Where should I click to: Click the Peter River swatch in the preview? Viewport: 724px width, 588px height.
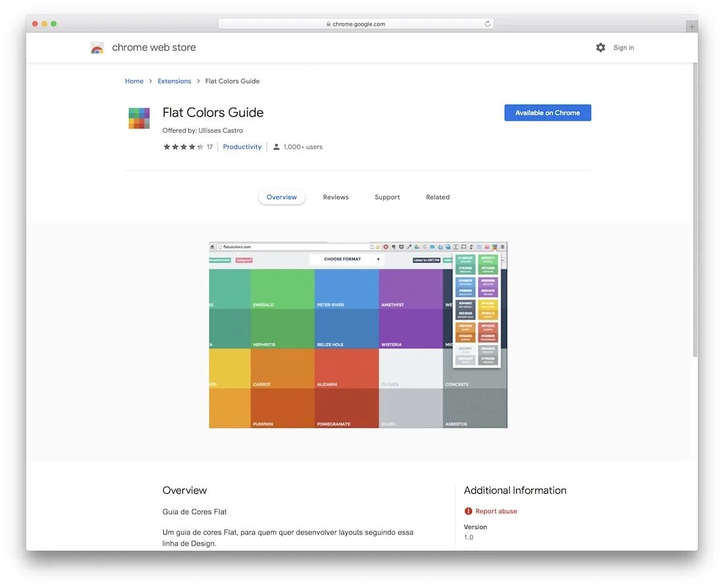coord(347,289)
